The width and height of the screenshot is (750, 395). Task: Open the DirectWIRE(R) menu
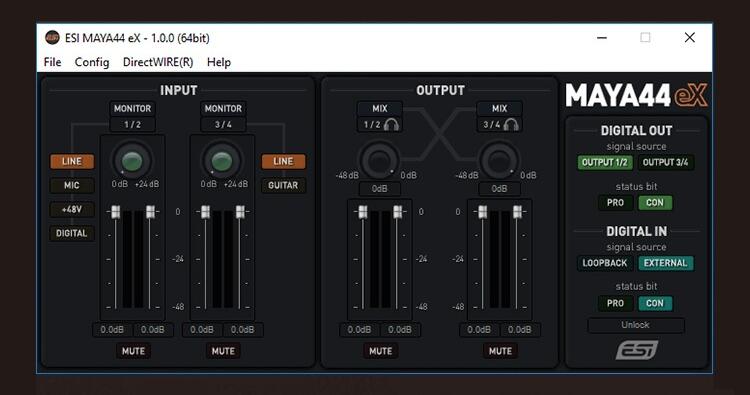158,62
